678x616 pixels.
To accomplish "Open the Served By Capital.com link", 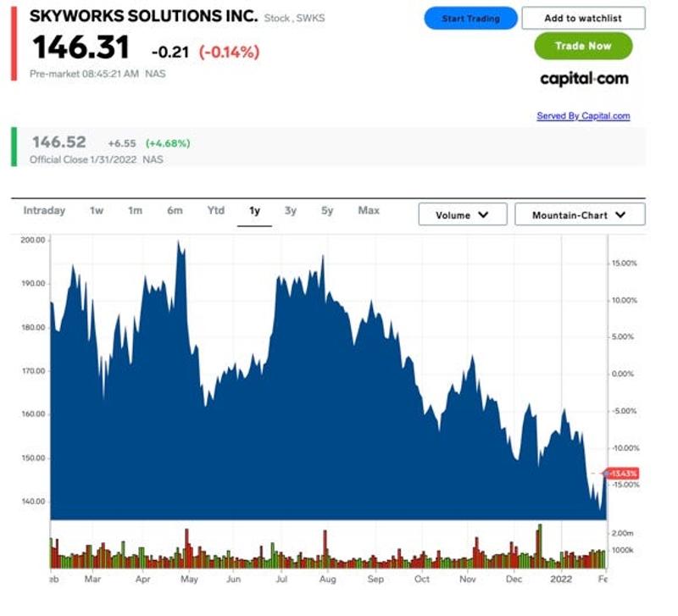I will click(x=583, y=116).
